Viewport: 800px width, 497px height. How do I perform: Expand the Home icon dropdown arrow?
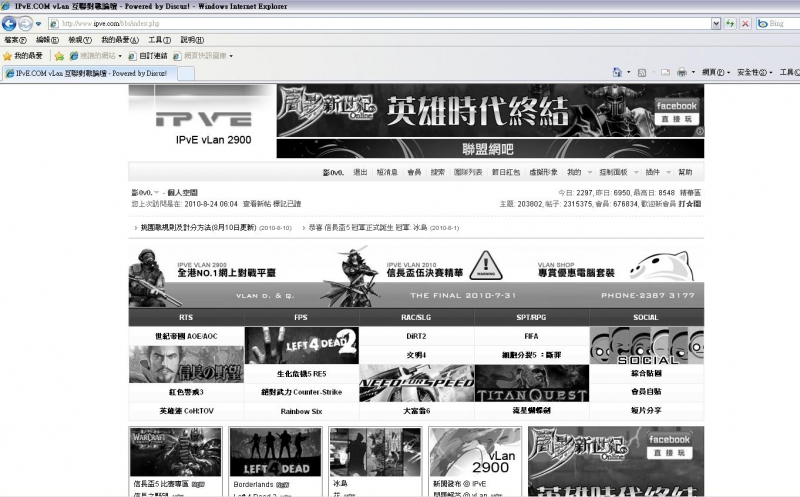pyautogui.click(x=628, y=72)
